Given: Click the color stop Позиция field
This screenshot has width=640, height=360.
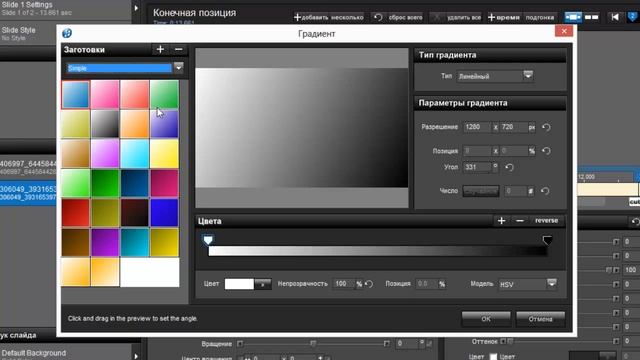Looking at the screenshot, I should [x=427, y=284].
